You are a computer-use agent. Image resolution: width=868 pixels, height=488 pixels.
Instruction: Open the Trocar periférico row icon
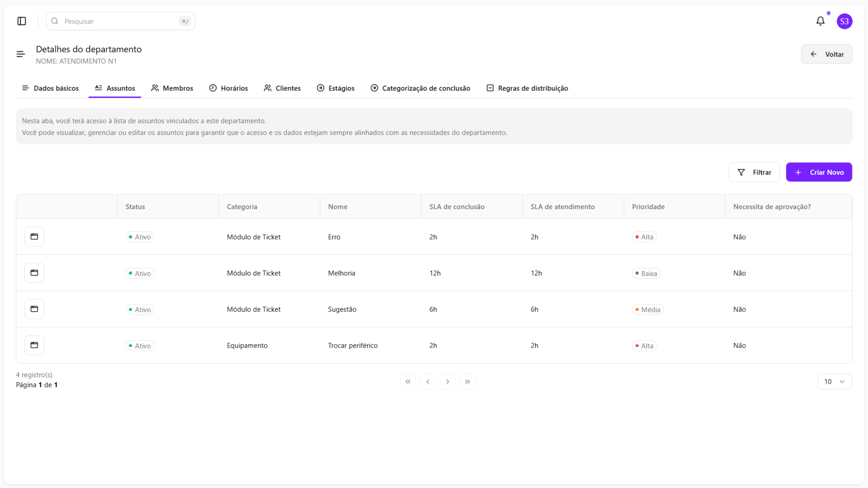point(34,345)
